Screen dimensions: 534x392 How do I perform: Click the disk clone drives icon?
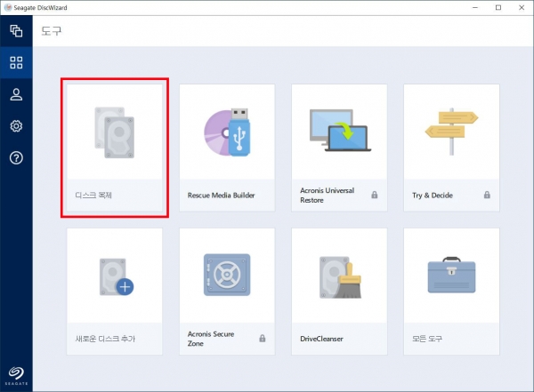pos(114,132)
